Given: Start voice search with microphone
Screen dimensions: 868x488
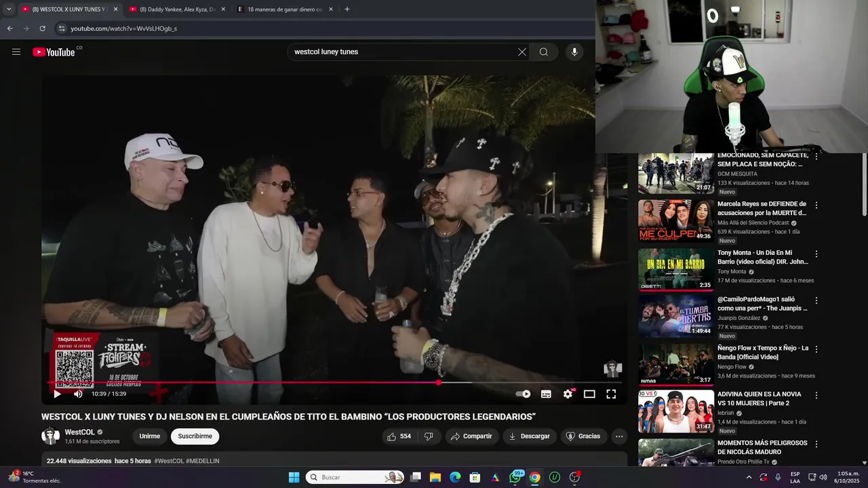Looking at the screenshot, I should click(574, 52).
